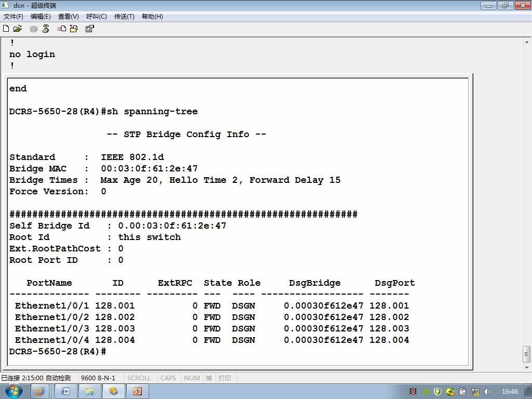Click the first orange taskbar app icon
532x399 pixels.
coord(40,392)
